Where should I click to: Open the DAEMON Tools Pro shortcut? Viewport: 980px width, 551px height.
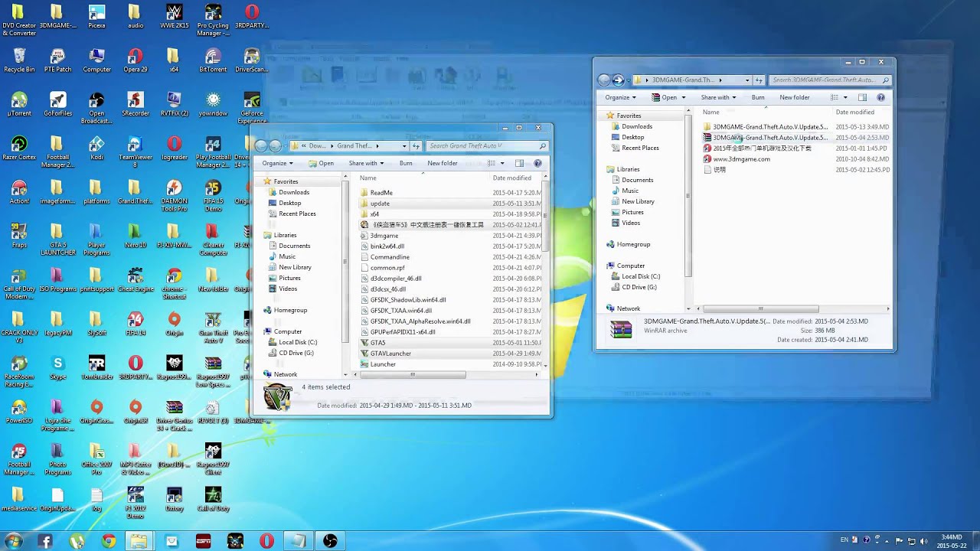174,193
